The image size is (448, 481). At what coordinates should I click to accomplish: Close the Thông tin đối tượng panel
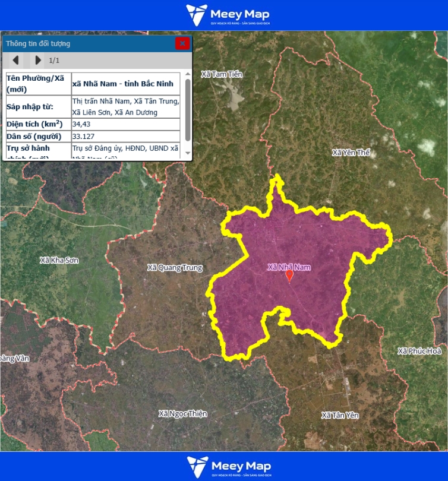[182, 43]
